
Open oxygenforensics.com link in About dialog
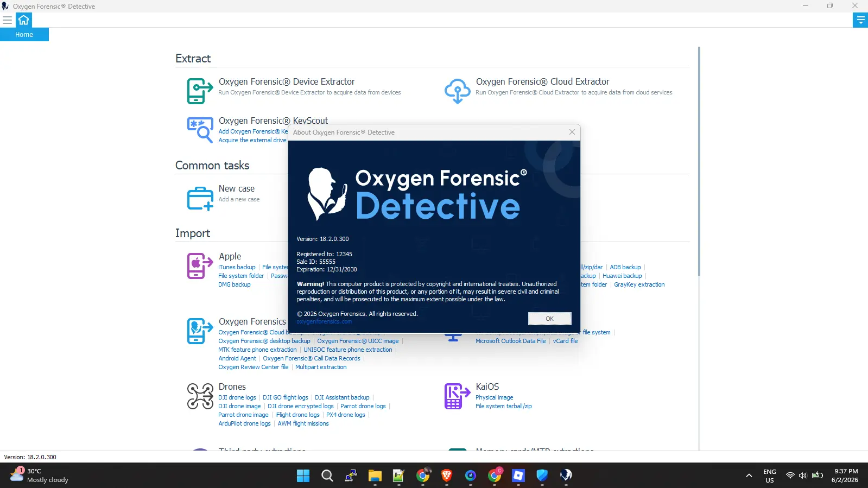(x=324, y=321)
